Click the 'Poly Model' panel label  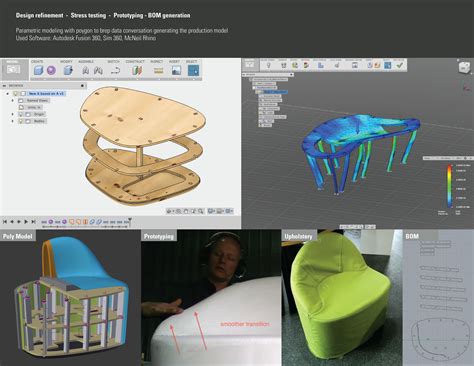pyautogui.click(x=17, y=236)
